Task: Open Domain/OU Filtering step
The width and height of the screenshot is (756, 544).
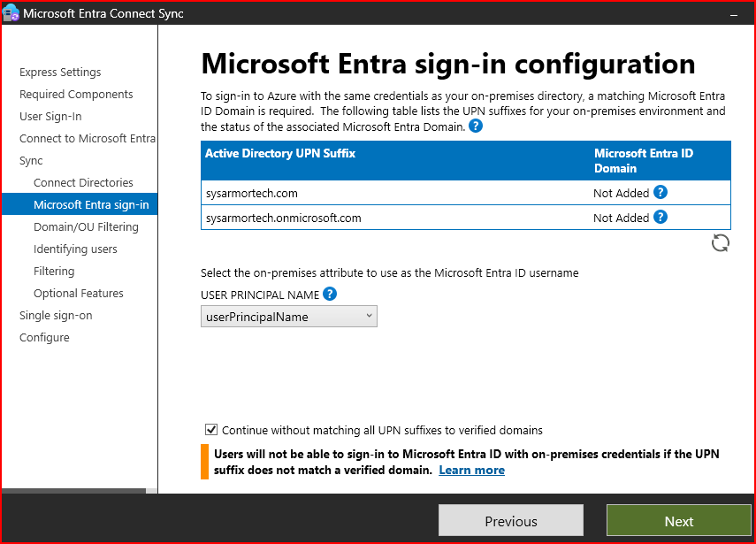Action: coord(86,227)
